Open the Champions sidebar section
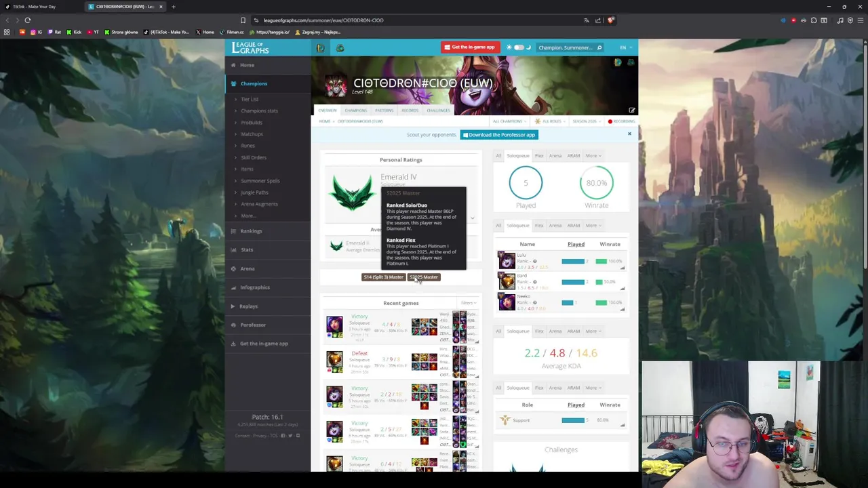This screenshot has width=868, height=488. [x=254, y=83]
